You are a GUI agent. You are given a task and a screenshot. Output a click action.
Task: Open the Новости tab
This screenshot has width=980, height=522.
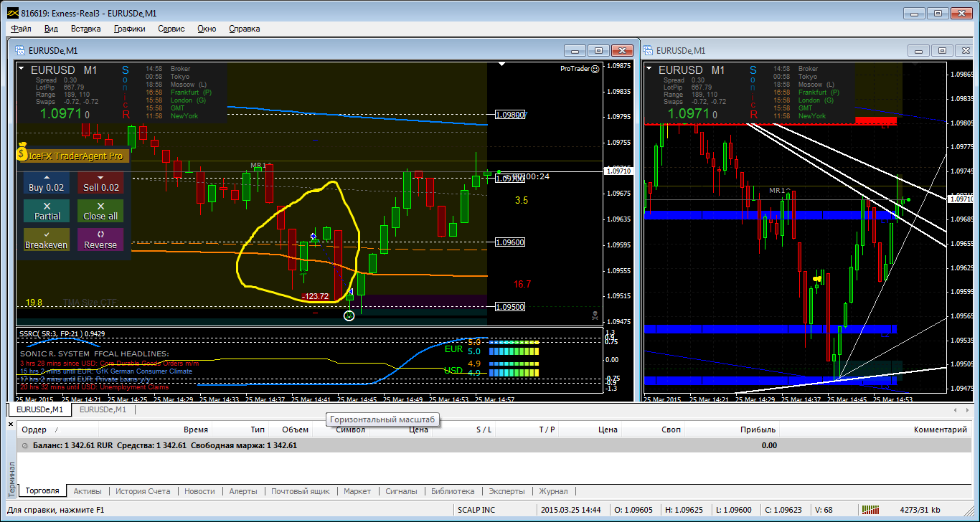click(199, 491)
